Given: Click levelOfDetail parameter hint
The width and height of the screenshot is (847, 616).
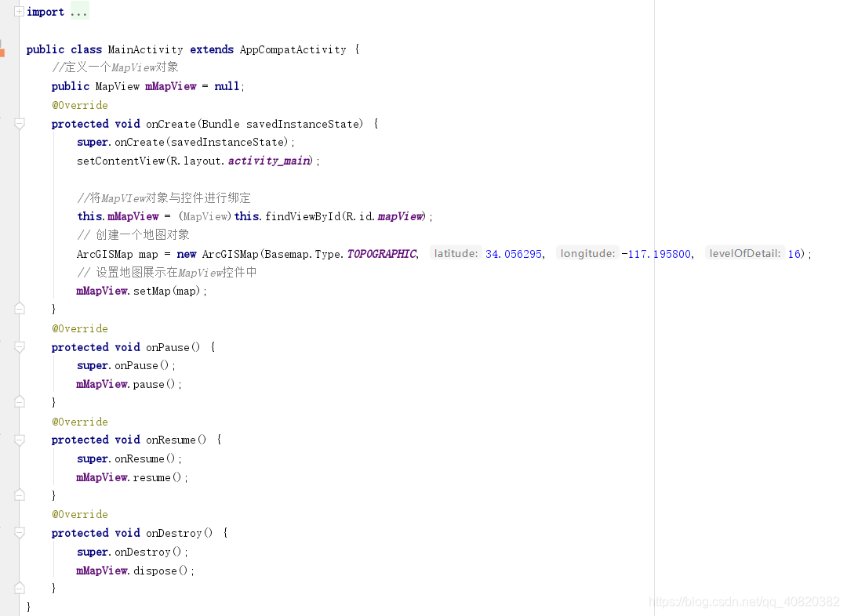Looking at the screenshot, I should point(745,253).
